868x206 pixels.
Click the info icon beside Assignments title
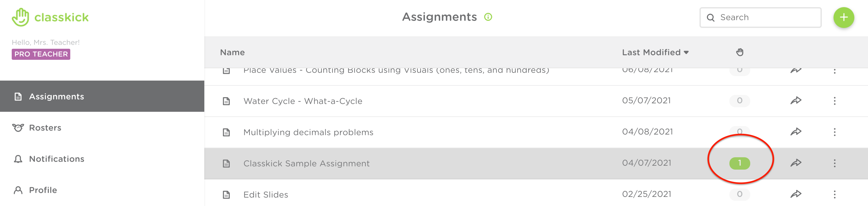pos(488,17)
